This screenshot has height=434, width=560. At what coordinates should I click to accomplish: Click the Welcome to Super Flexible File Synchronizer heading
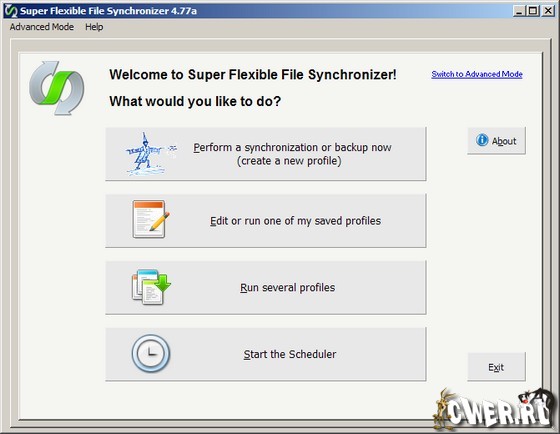tap(253, 75)
